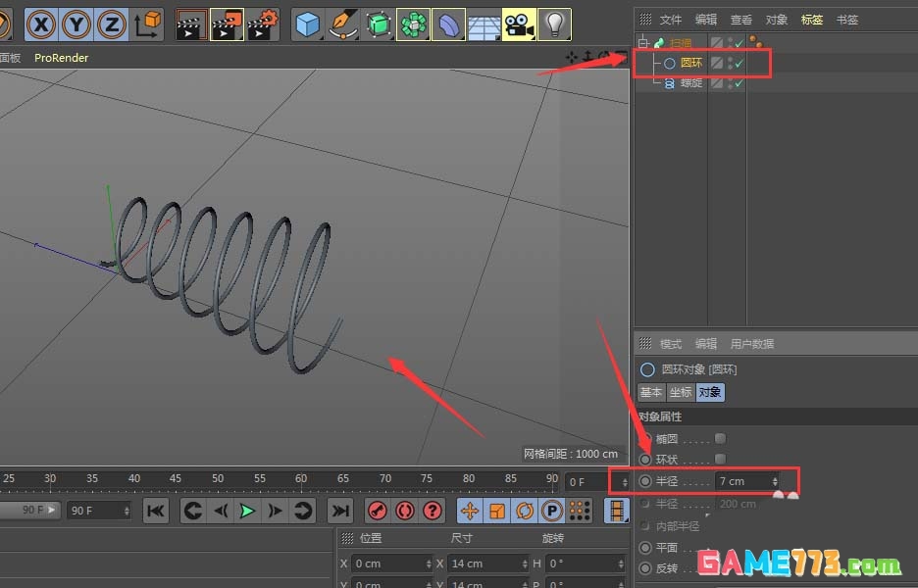Select the X-axis lock icon
Viewport: 918px width, 588px height.
pyautogui.click(x=40, y=24)
